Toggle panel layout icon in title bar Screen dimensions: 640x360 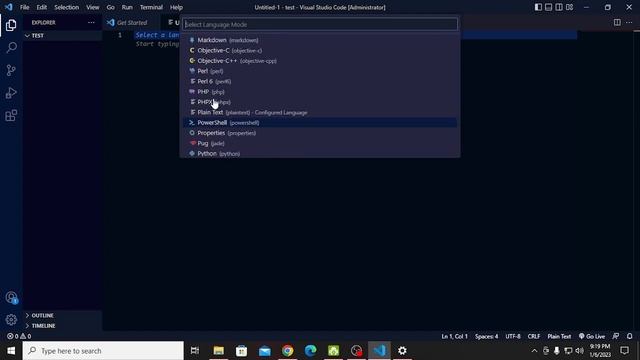point(549,7)
